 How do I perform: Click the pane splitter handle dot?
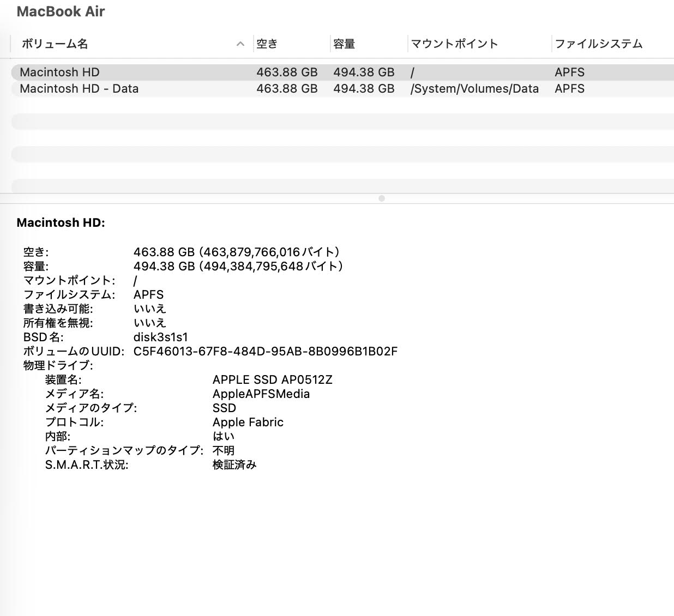point(382,198)
